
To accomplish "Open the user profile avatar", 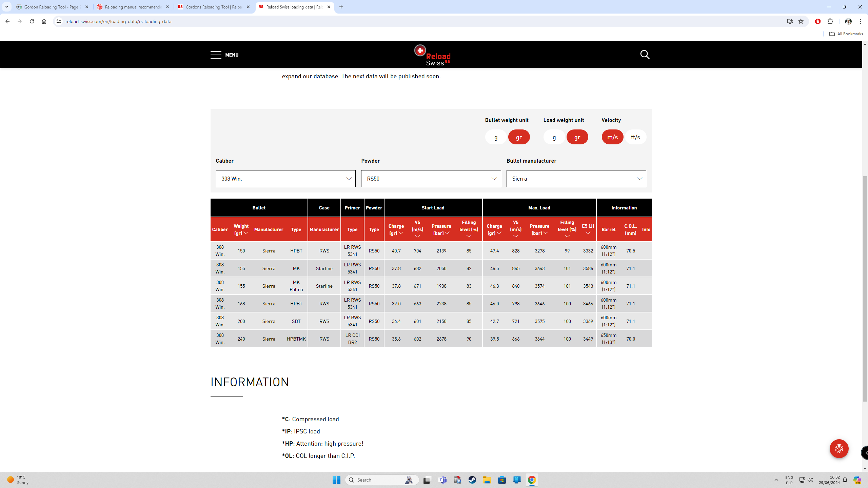I will click(x=848, y=21).
